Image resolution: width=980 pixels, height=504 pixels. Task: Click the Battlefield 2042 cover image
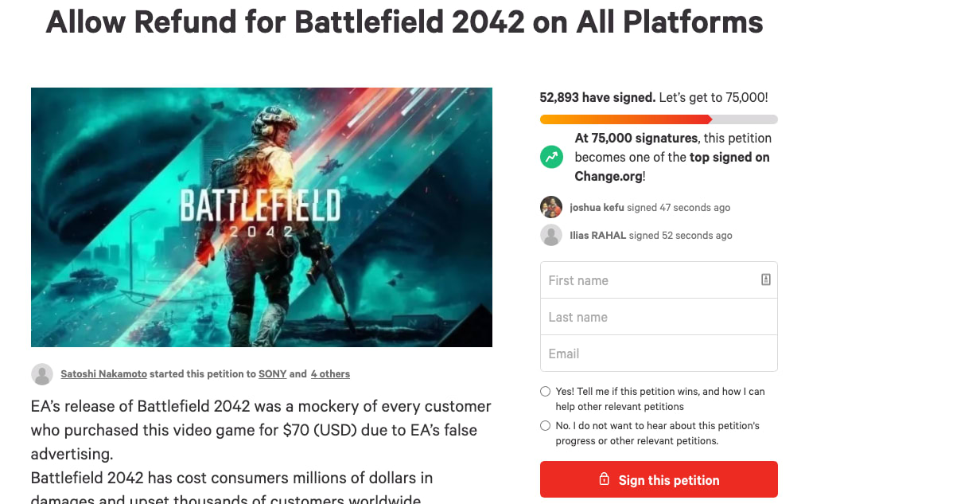(261, 217)
